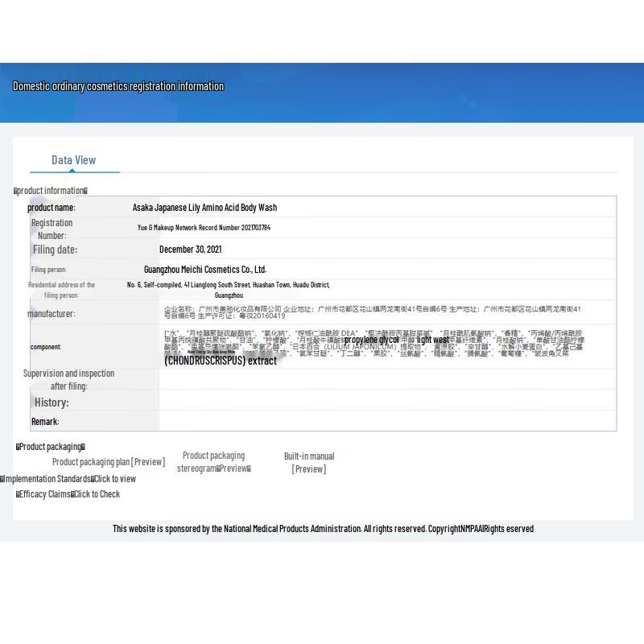Open the Built-in manual preview
The height and width of the screenshot is (644, 644).
click(308, 463)
